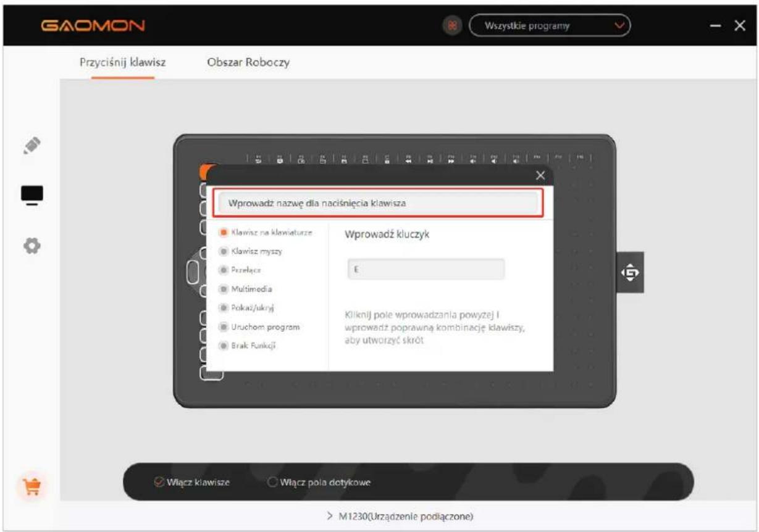
Task: Click the key combination field showing E
Action: click(426, 269)
